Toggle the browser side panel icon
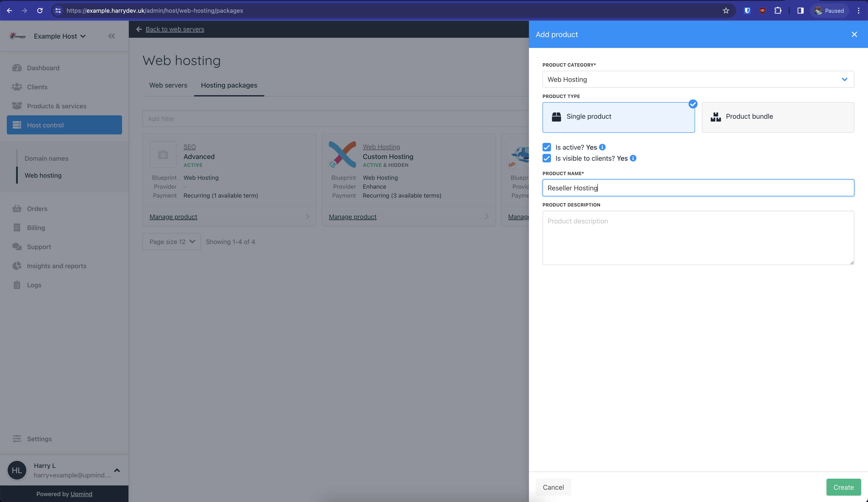 coord(800,11)
